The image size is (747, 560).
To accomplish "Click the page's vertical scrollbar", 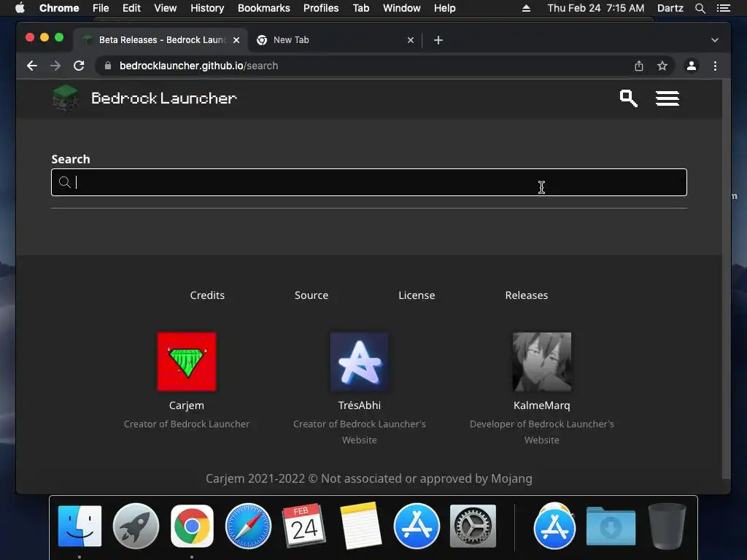I will 727,279.
